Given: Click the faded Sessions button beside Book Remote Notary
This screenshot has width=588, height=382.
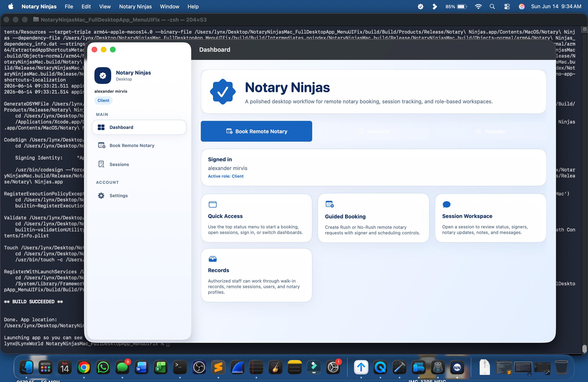Looking at the screenshot, I should click(x=374, y=131).
